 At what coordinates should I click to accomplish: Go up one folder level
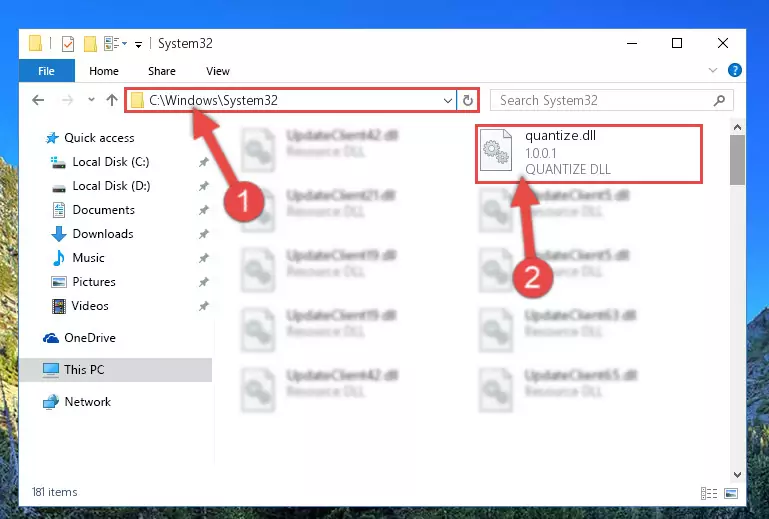coord(112,100)
